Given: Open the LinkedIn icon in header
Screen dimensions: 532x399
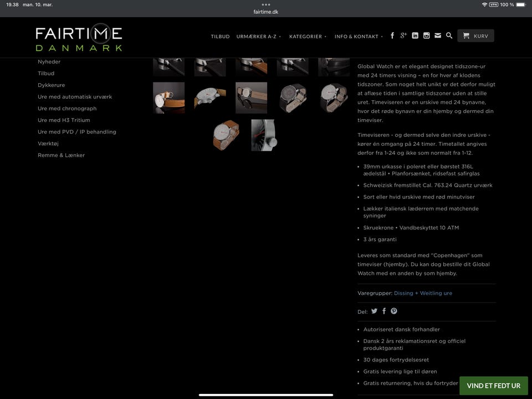Looking at the screenshot, I should click(415, 35).
